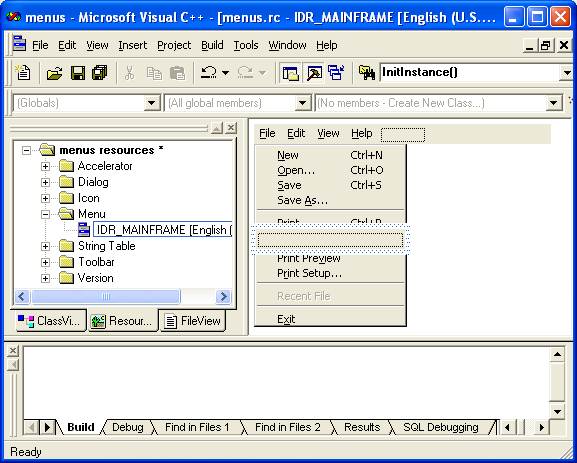Select the SQL Debugging output tab
This screenshot has width=577, height=463.
pos(440,427)
